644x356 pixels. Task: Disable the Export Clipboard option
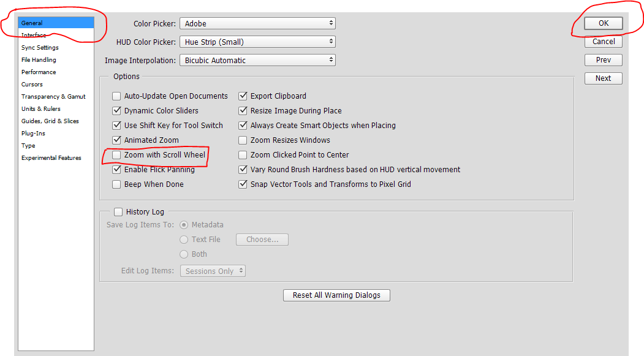pos(243,96)
